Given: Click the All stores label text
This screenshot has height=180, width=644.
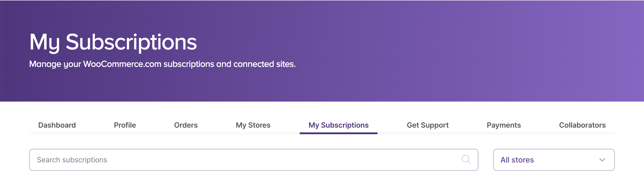Looking at the screenshot, I should point(517,160).
